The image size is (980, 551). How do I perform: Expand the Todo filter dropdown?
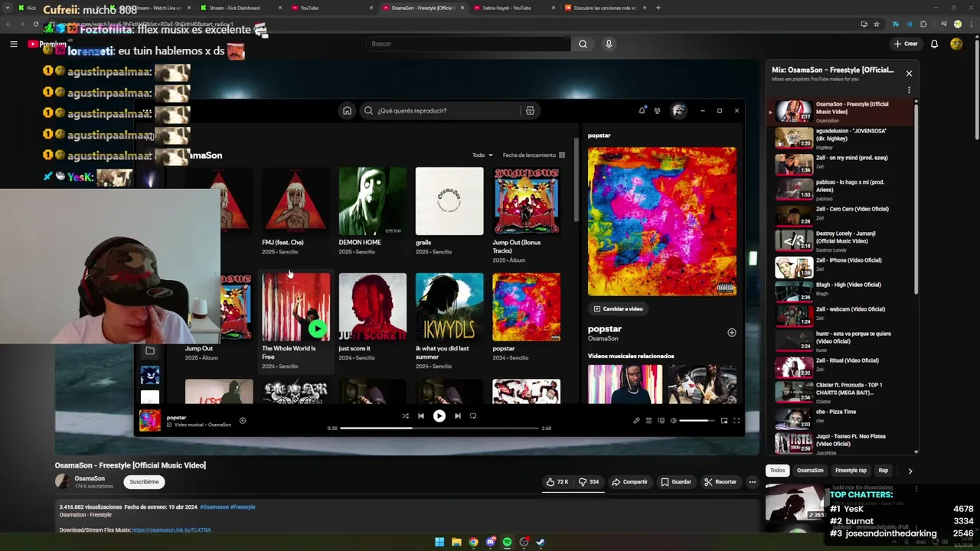coord(482,155)
